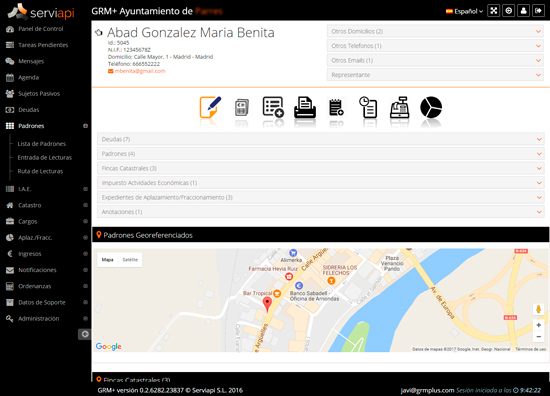Open the Español language dropdown
The image size is (550, 396).
pos(464,11)
